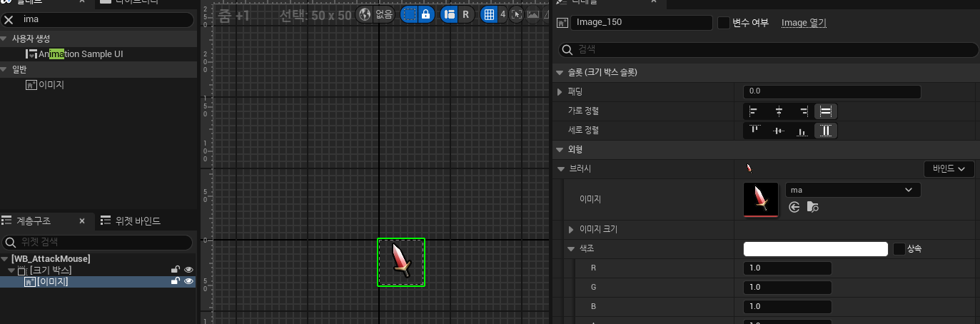Click the Image_150 name field
The image size is (980, 324).
(641, 23)
